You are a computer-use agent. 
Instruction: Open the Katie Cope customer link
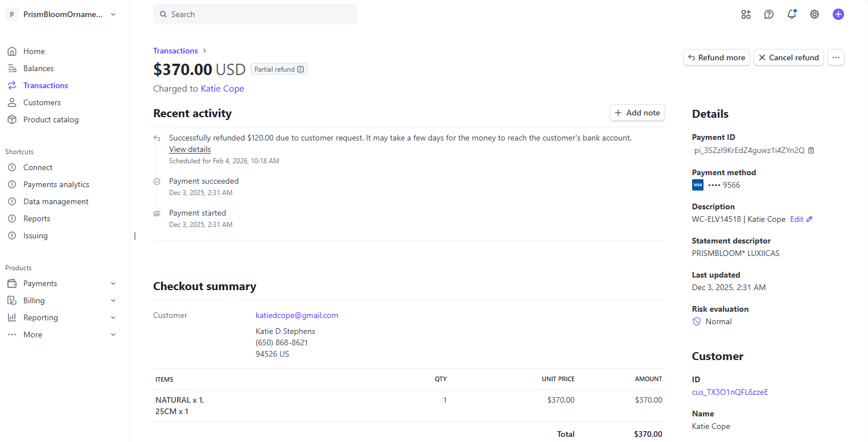click(x=222, y=89)
